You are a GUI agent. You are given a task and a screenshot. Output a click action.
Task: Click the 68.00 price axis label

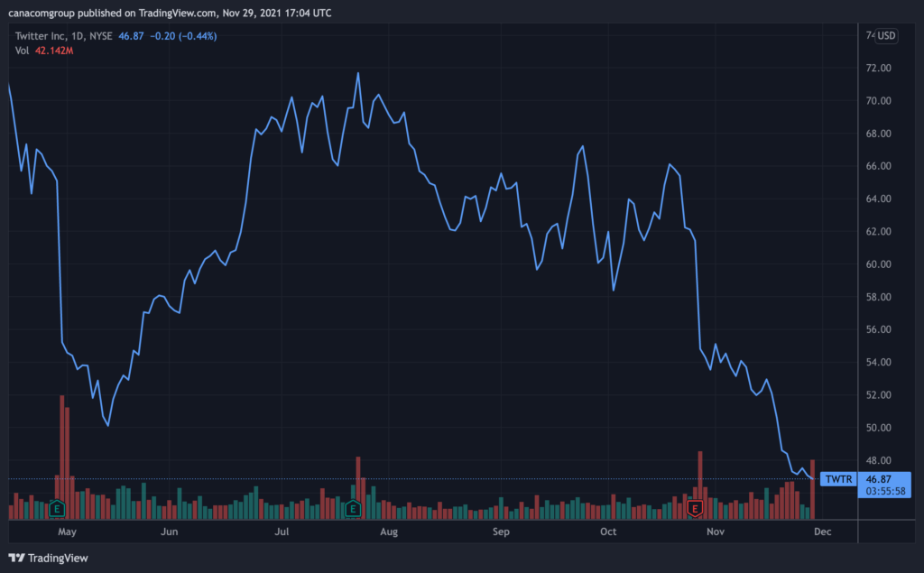(x=879, y=134)
